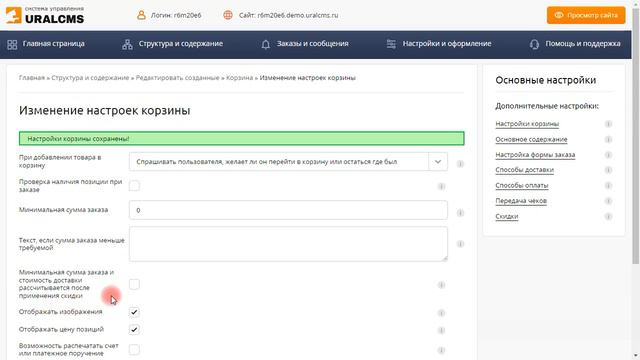
Task: Click info icon for Отображать изображения row
Action: (x=441, y=313)
